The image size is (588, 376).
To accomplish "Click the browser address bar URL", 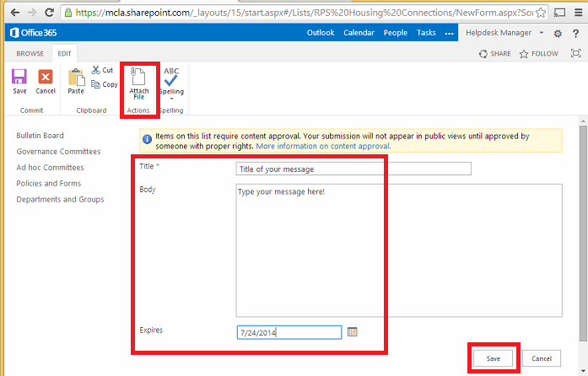I will 305,13.
